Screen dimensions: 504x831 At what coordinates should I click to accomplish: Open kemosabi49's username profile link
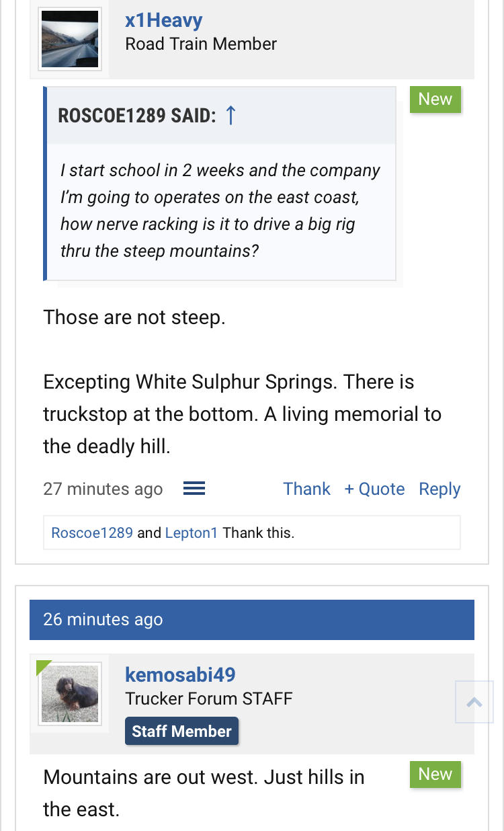[x=180, y=674]
